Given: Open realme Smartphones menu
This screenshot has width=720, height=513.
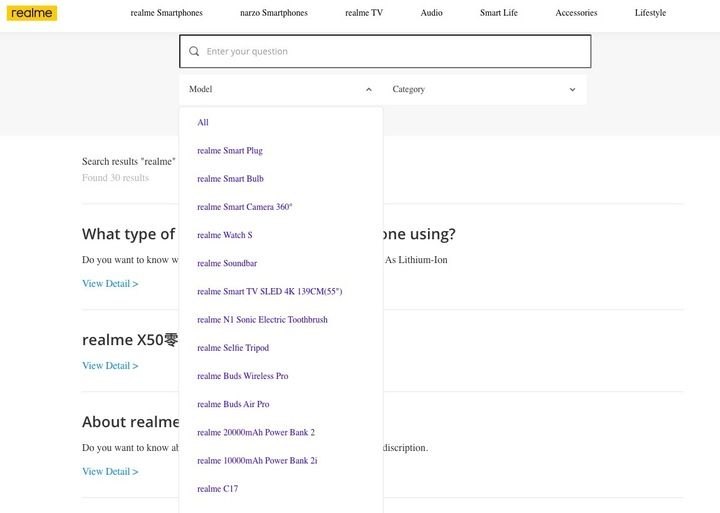Looking at the screenshot, I should click(166, 13).
